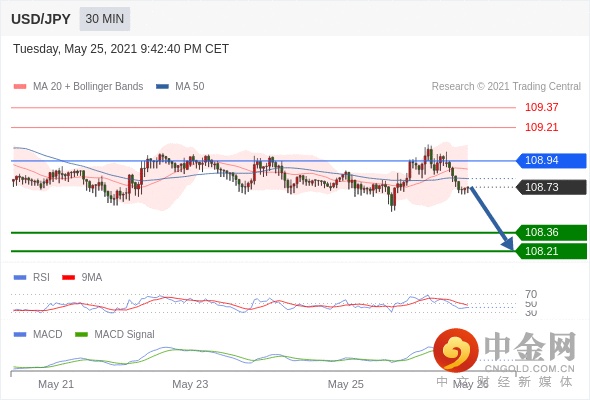Viewport: 590px width, 400px height.
Task: Click the MACD blue legend swatch
Action: (20, 335)
